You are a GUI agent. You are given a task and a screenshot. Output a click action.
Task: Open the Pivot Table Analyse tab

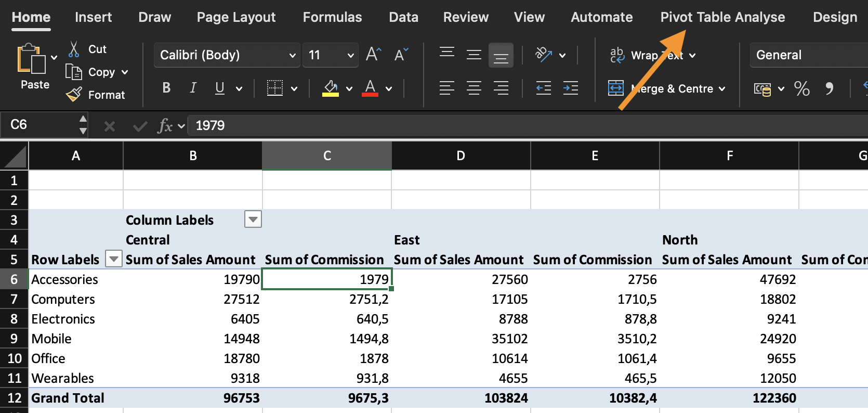(722, 17)
